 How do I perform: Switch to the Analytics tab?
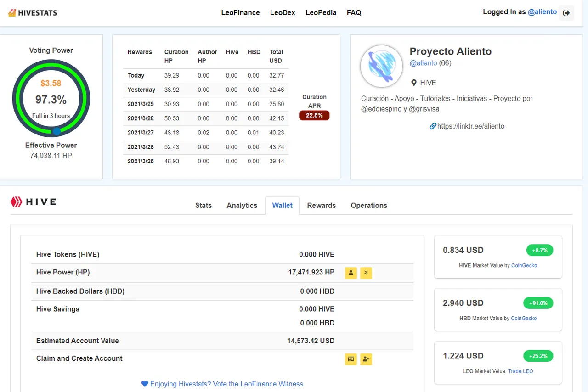point(242,206)
